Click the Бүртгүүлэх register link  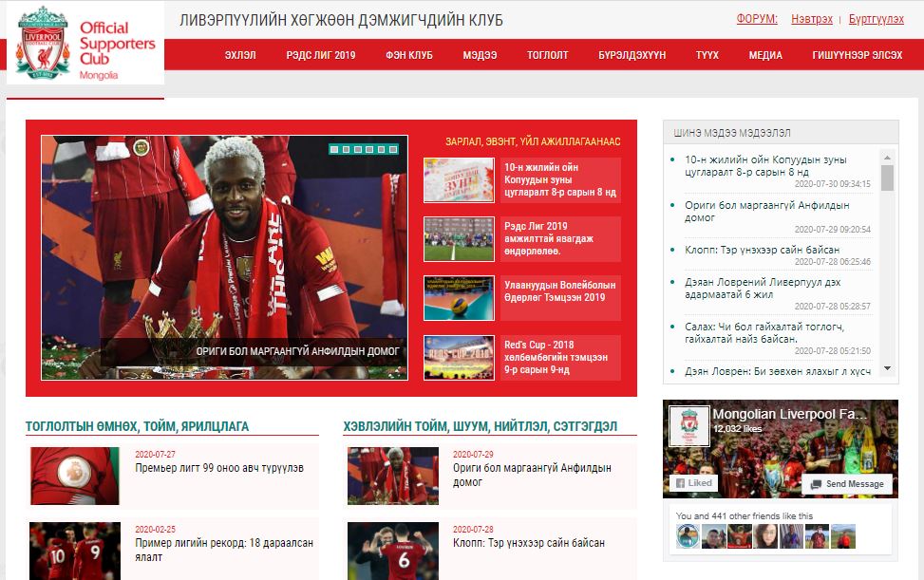pyautogui.click(x=876, y=19)
